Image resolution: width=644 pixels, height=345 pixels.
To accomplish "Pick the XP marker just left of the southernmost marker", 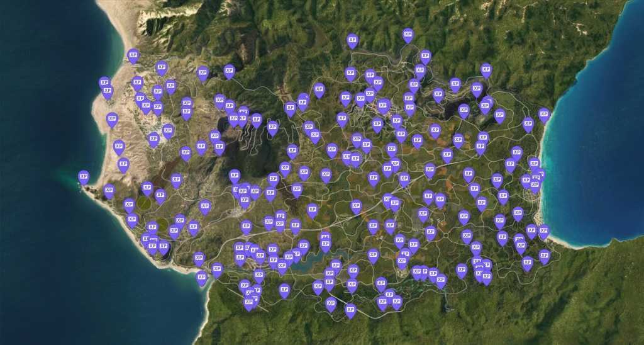I will (x=331, y=304).
